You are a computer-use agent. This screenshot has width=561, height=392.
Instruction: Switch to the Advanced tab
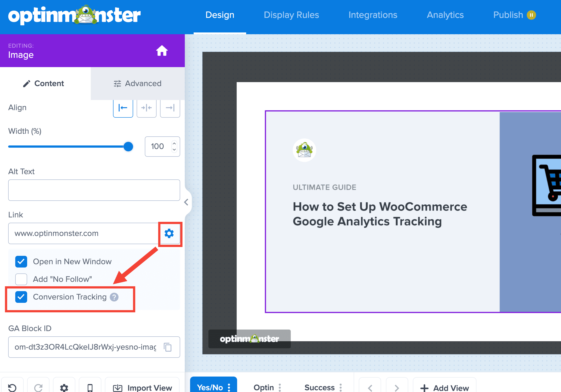138,83
